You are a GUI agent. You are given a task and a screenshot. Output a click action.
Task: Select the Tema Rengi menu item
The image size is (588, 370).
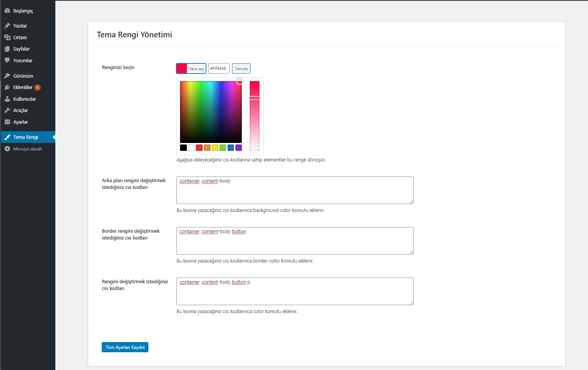pos(27,137)
